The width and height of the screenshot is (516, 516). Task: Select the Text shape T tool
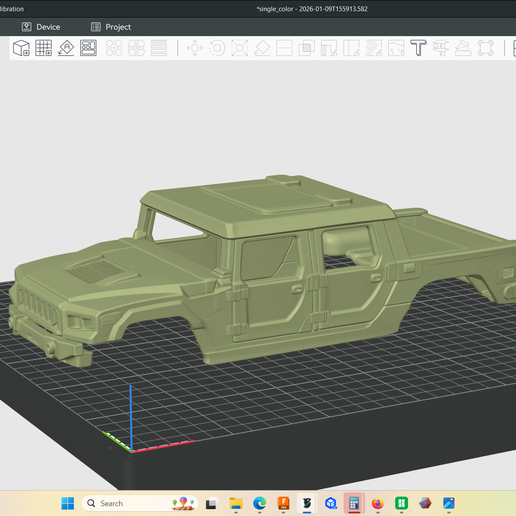[x=418, y=48]
